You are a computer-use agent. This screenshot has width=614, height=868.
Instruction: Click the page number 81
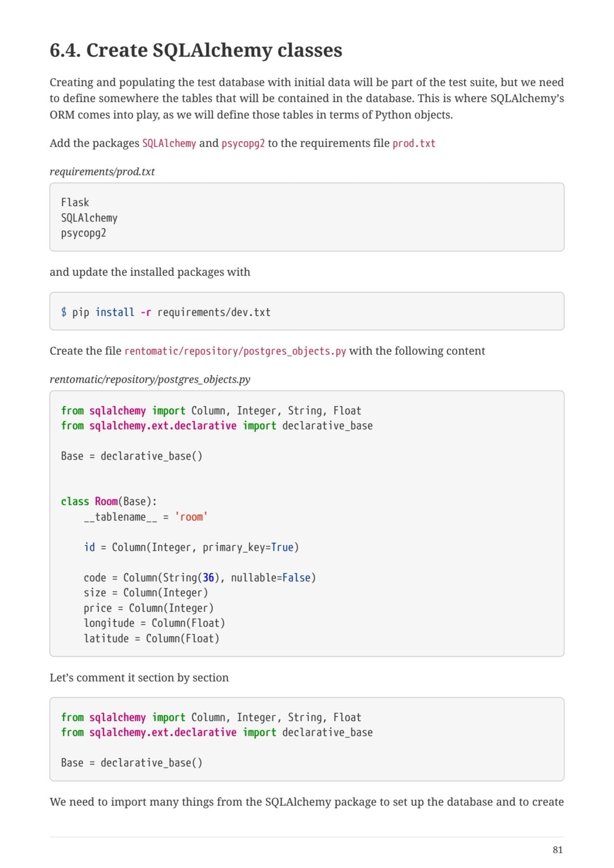(557, 850)
